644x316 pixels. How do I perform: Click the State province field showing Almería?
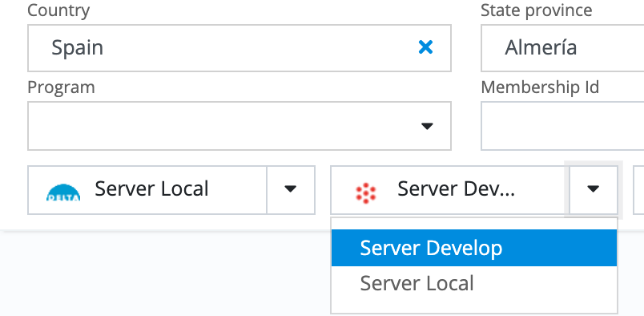[562, 48]
